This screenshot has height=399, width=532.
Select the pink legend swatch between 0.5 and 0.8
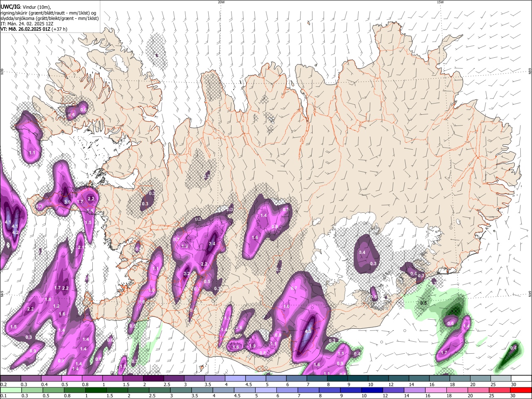pyautogui.click(x=72, y=379)
